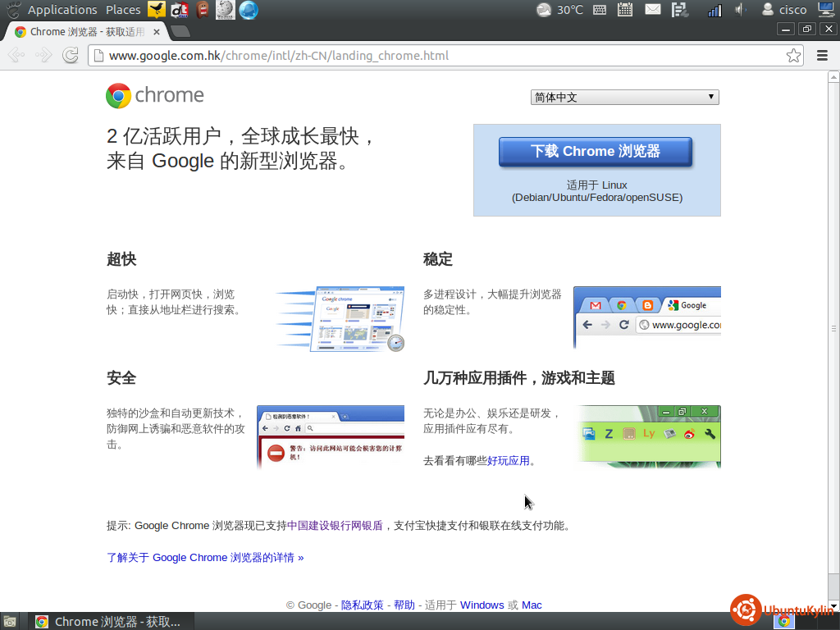
Task: Open 了解关于 Google Chrome 浏览器的详情 link
Action: 205,558
